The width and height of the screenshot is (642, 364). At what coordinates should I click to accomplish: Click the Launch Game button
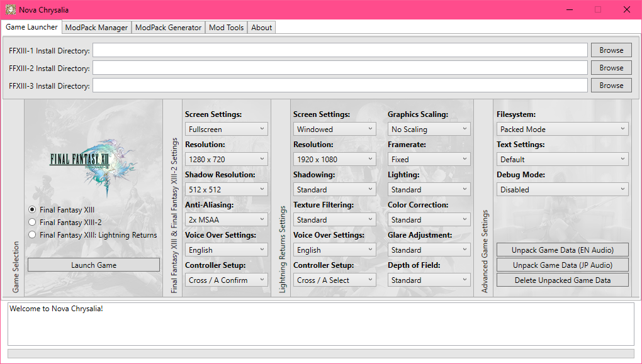coord(94,265)
